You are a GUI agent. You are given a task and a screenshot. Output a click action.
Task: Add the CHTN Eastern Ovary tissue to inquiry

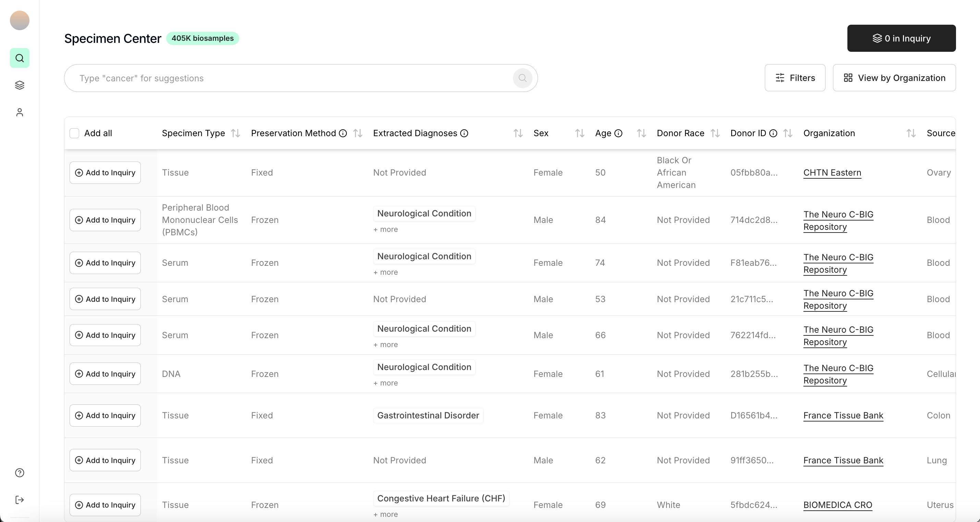point(105,173)
